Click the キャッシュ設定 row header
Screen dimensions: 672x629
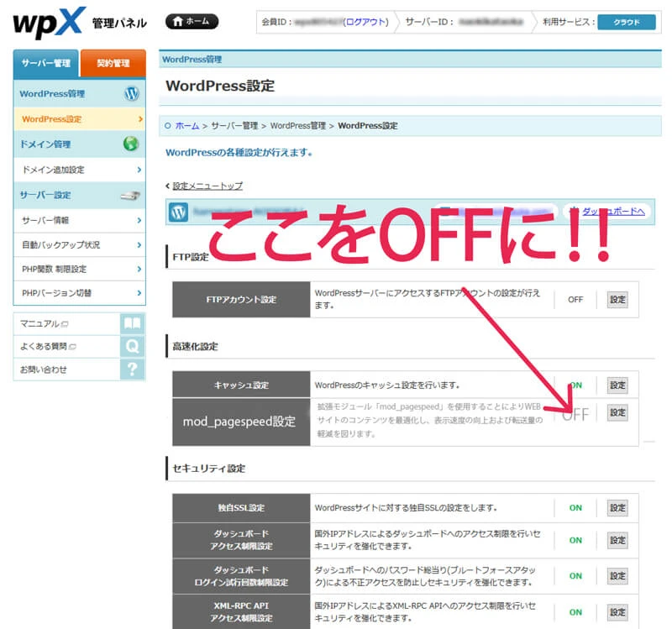pos(241,385)
